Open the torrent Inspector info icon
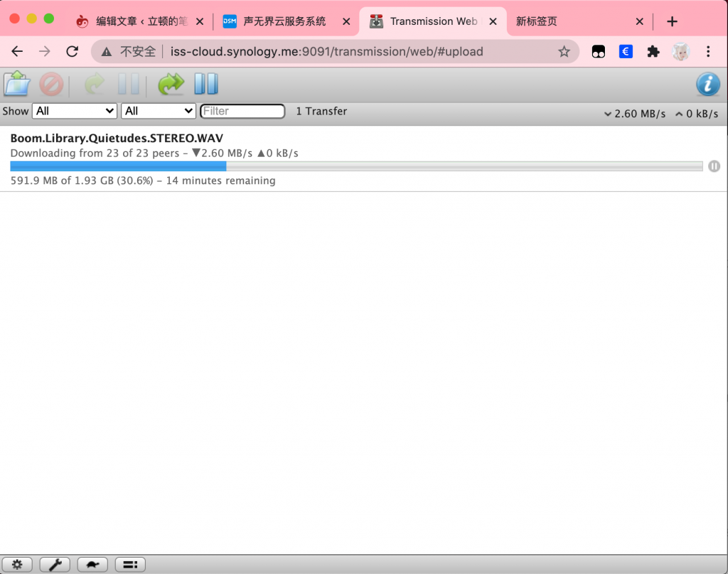The width and height of the screenshot is (728, 574). [707, 84]
